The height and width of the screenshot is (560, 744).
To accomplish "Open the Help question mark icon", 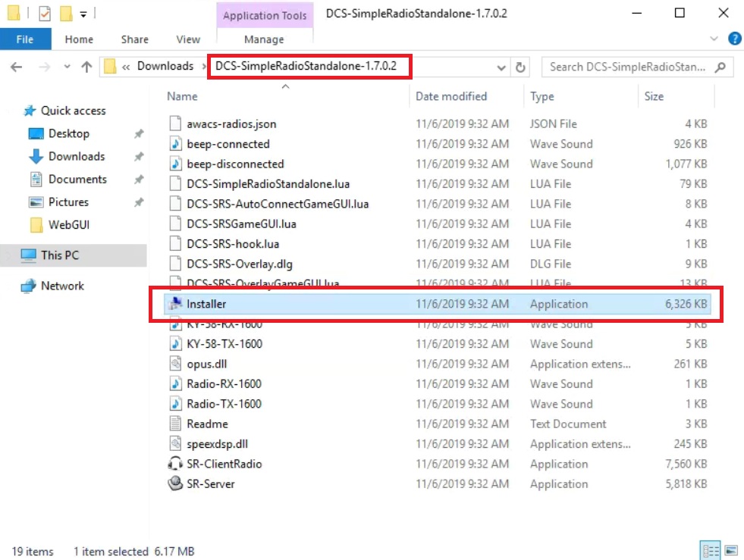I will pos(733,39).
